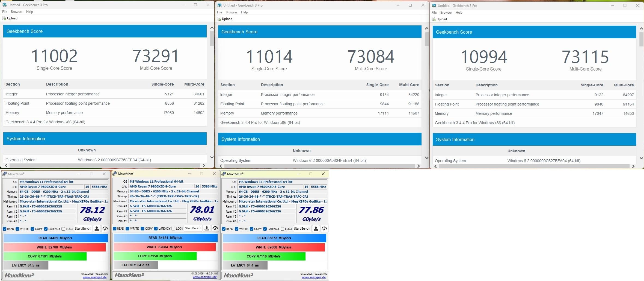Click Upload in the 11014 single-core Geekbench window
The image size is (644, 281).
click(x=225, y=19)
